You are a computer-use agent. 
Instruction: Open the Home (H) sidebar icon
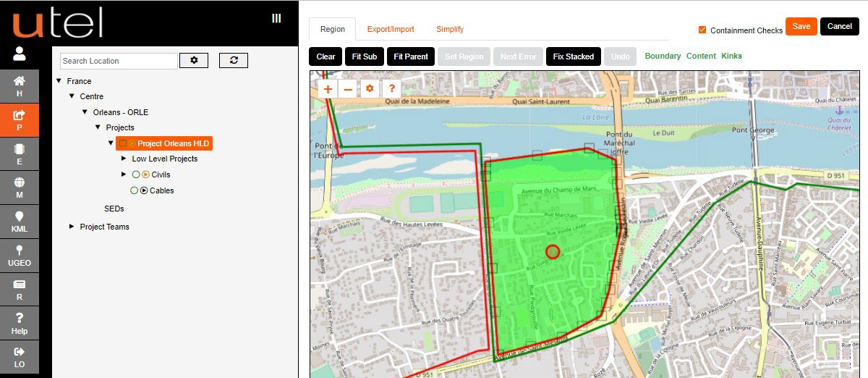point(20,87)
